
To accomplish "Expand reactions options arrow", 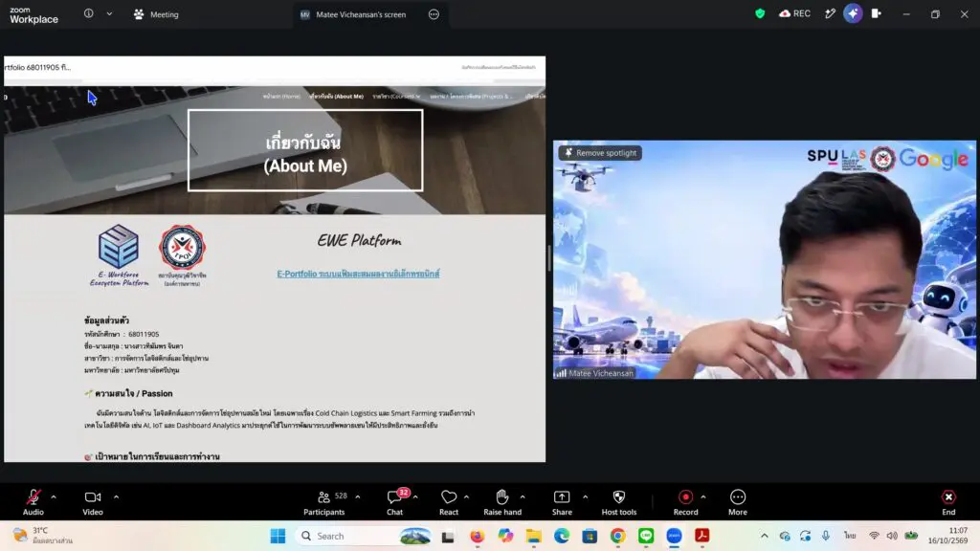I will point(467,497).
